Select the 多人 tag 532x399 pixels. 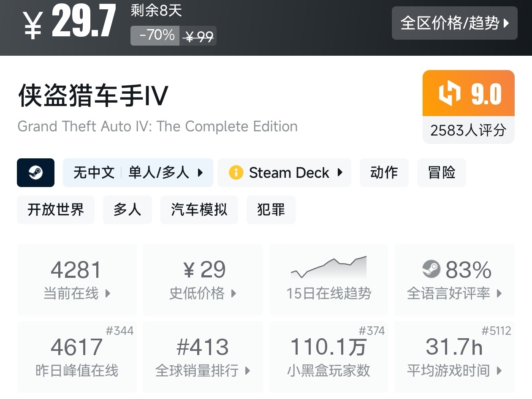[127, 210]
